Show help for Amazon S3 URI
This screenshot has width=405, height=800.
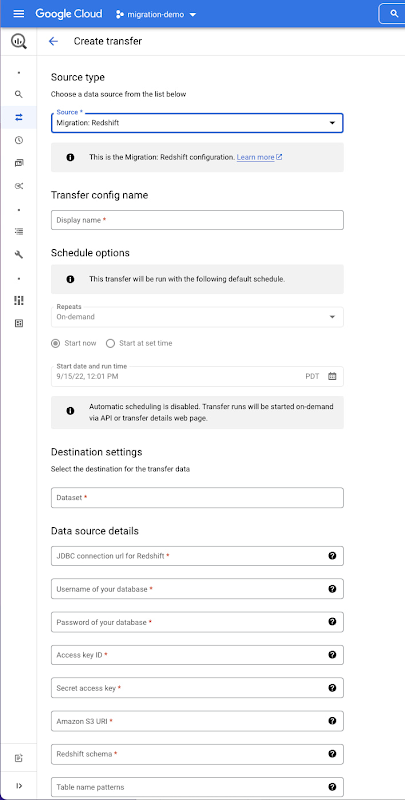[x=332, y=721]
